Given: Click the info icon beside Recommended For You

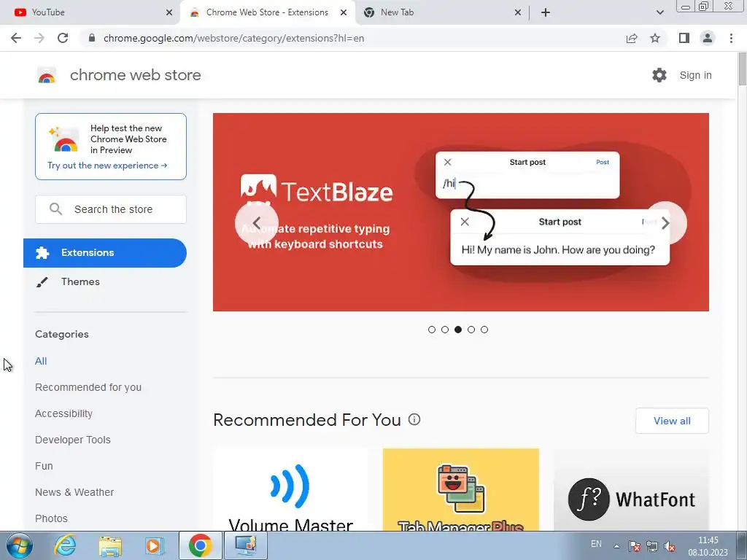Looking at the screenshot, I should 414,419.
